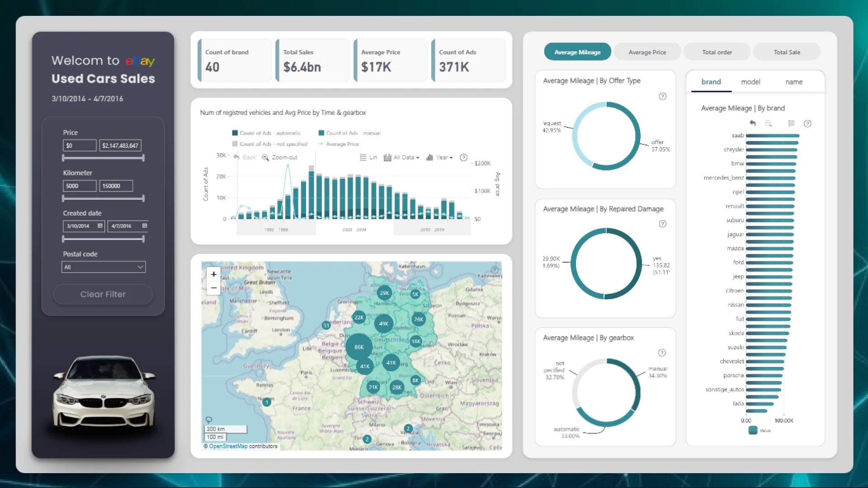Switch to the name tab
Viewport: 868px width, 488px height.
coord(794,82)
